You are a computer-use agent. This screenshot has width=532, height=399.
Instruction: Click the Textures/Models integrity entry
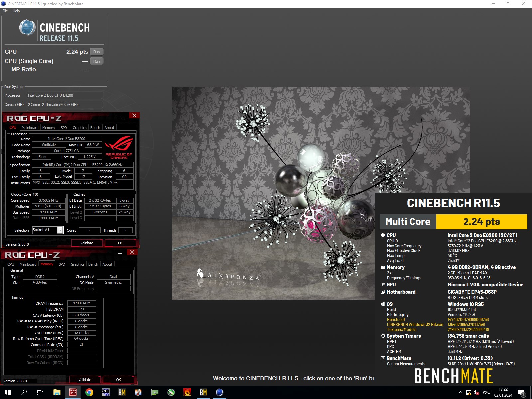pyautogui.click(x=402, y=330)
